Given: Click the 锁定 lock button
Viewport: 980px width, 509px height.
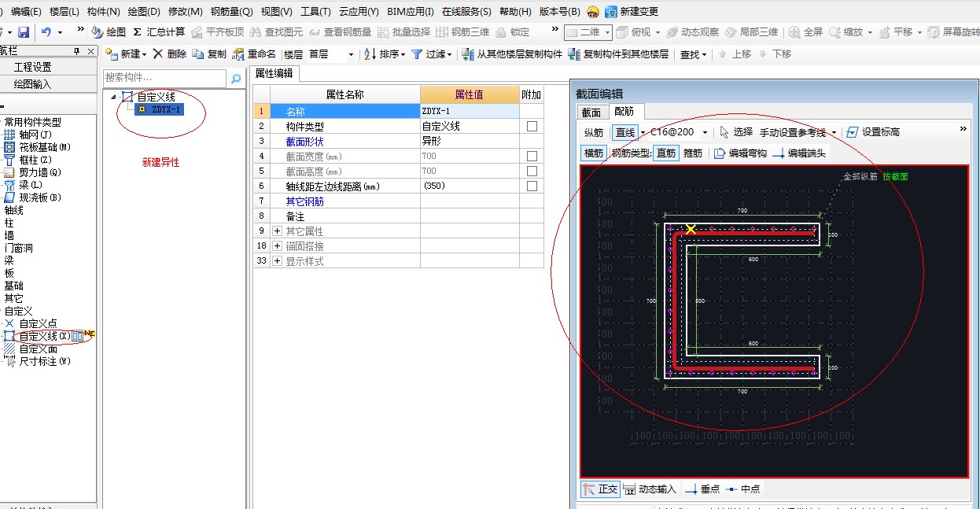Looking at the screenshot, I should click(x=512, y=32).
